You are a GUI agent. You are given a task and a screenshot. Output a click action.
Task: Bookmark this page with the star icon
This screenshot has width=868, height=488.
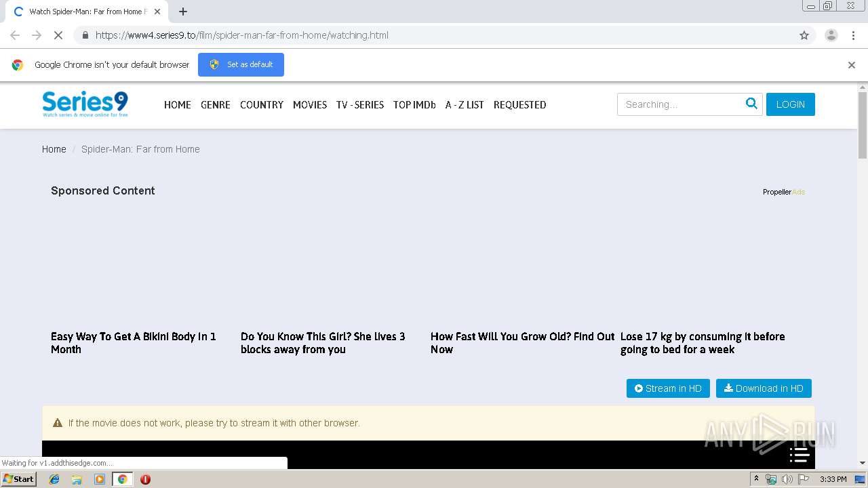tap(804, 35)
